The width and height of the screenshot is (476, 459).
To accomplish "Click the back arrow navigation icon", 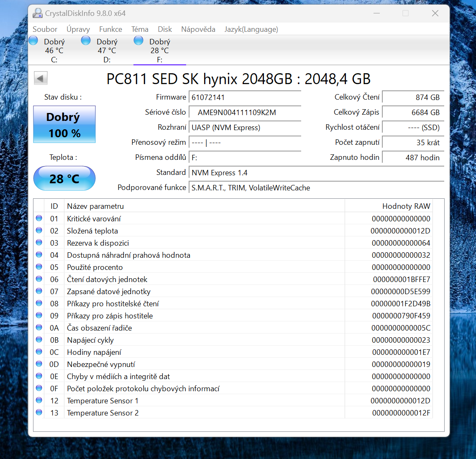I will [x=41, y=78].
